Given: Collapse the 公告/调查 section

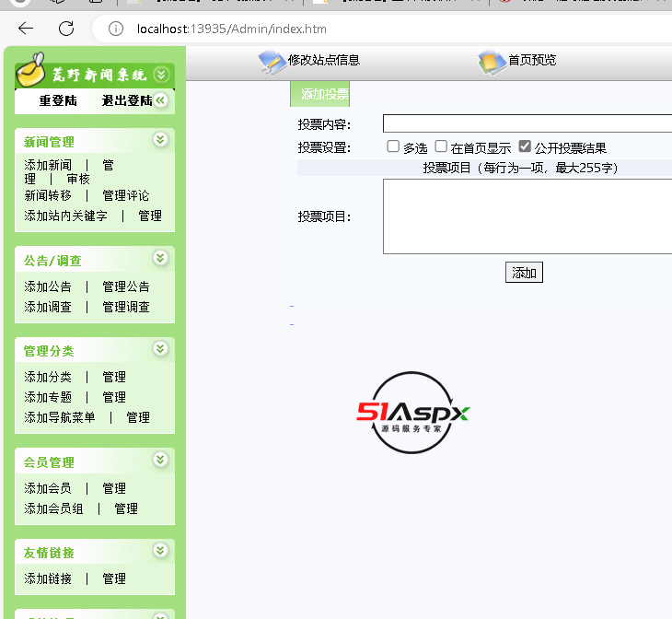Looking at the screenshot, I should [x=160, y=258].
